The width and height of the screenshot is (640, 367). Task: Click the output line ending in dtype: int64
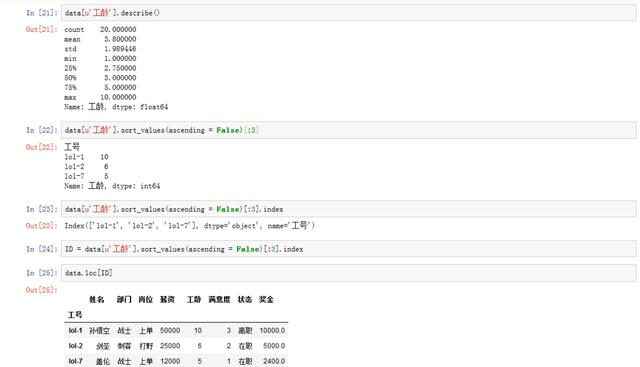[x=112, y=186]
